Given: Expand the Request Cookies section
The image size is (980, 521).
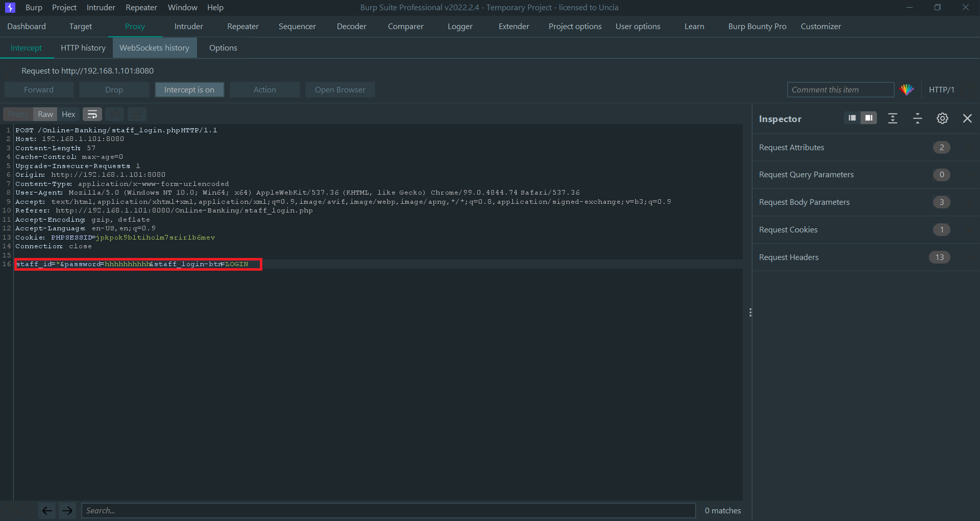Looking at the screenshot, I should [866, 230].
